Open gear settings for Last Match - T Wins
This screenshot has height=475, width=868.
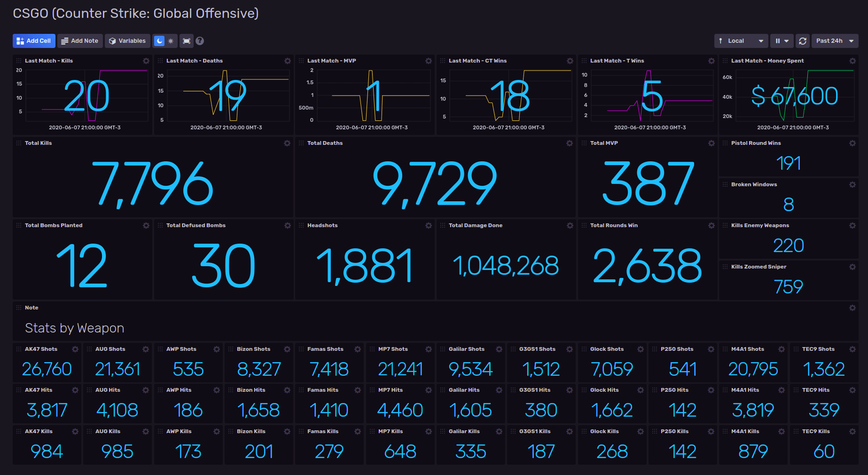click(x=712, y=61)
